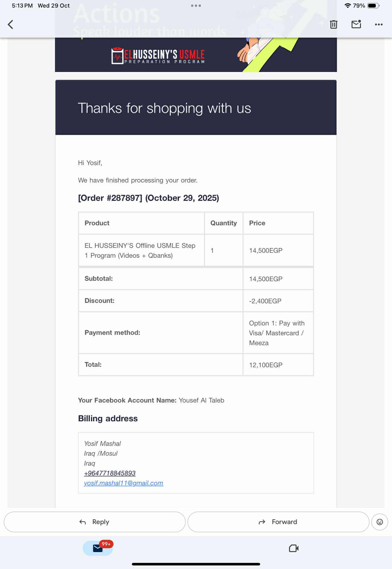Tap the iPad home indicator bar
Screen dimensions: 392x569
coord(196,564)
